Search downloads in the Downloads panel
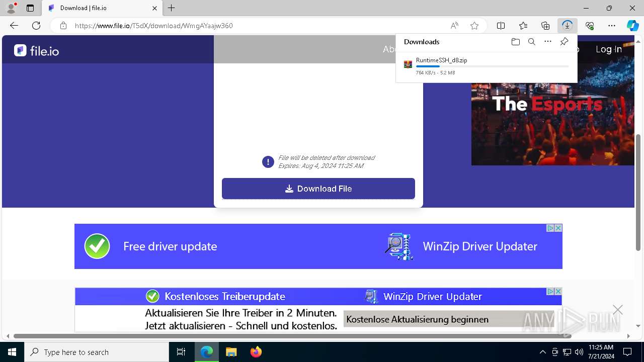This screenshot has height=362, width=644. click(x=532, y=42)
